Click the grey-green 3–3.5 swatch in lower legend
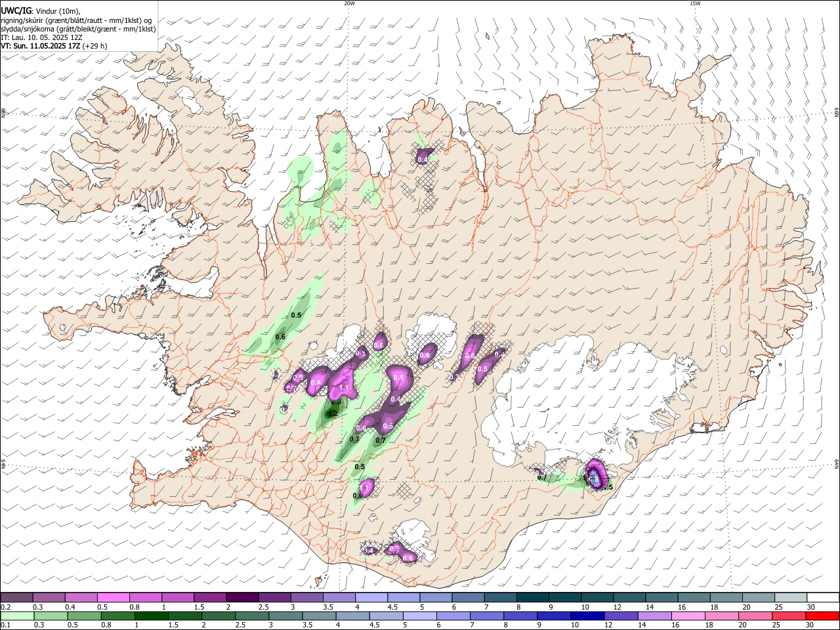This screenshot has height=630, width=840. [286, 616]
